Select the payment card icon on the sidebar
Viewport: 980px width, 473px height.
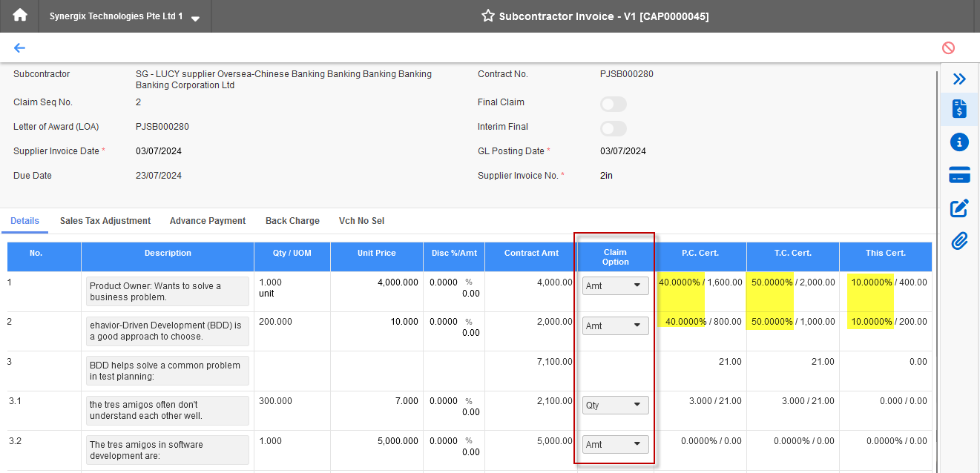click(x=959, y=175)
